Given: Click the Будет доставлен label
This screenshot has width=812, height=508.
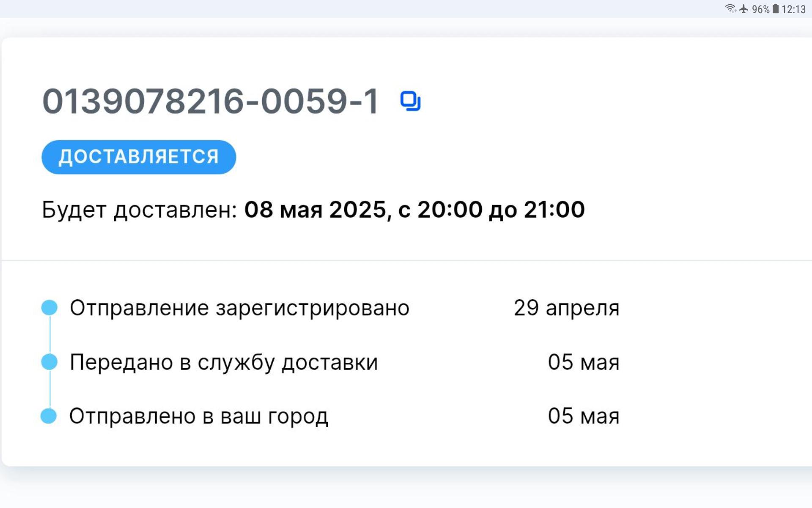Looking at the screenshot, I should click(x=139, y=210).
